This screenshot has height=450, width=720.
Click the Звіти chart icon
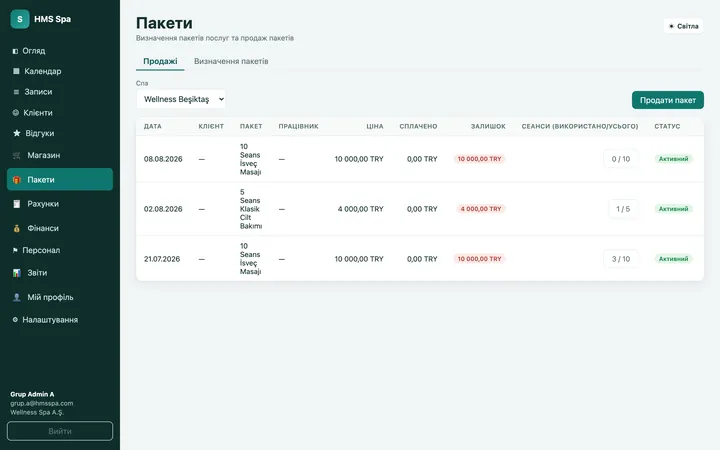[x=17, y=273]
